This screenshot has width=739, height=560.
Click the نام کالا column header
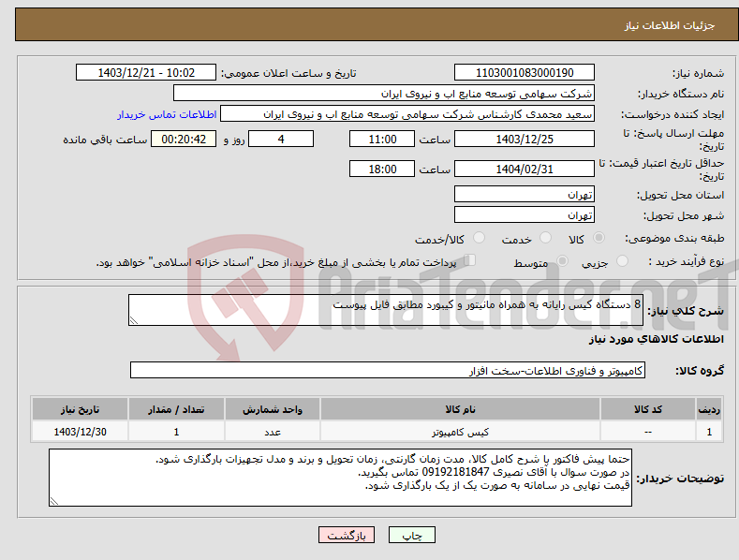pos(460,409)
